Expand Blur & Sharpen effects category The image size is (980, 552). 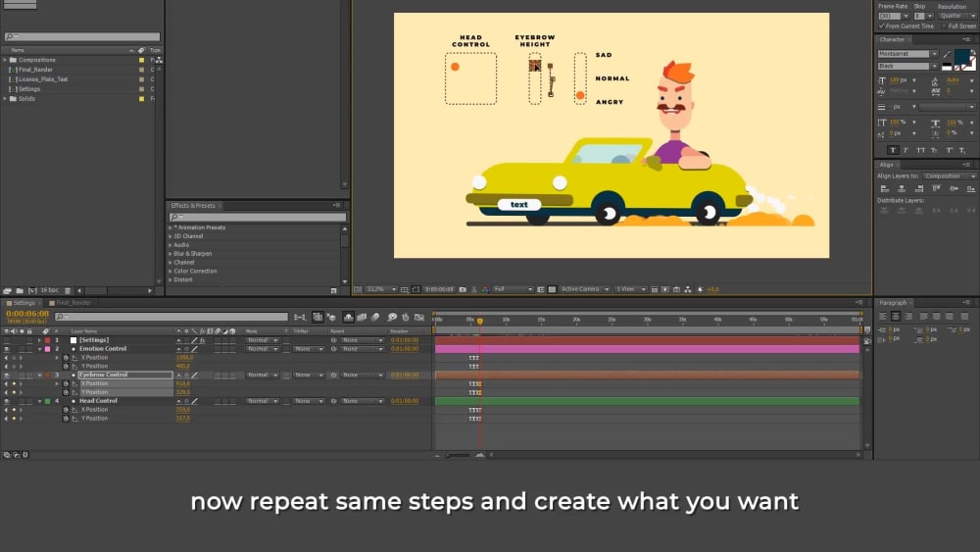[x=170, y=254]
